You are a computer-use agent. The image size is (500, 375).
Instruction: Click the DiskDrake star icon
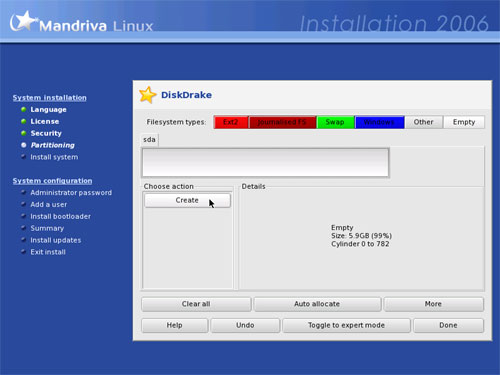coord(147,95)
